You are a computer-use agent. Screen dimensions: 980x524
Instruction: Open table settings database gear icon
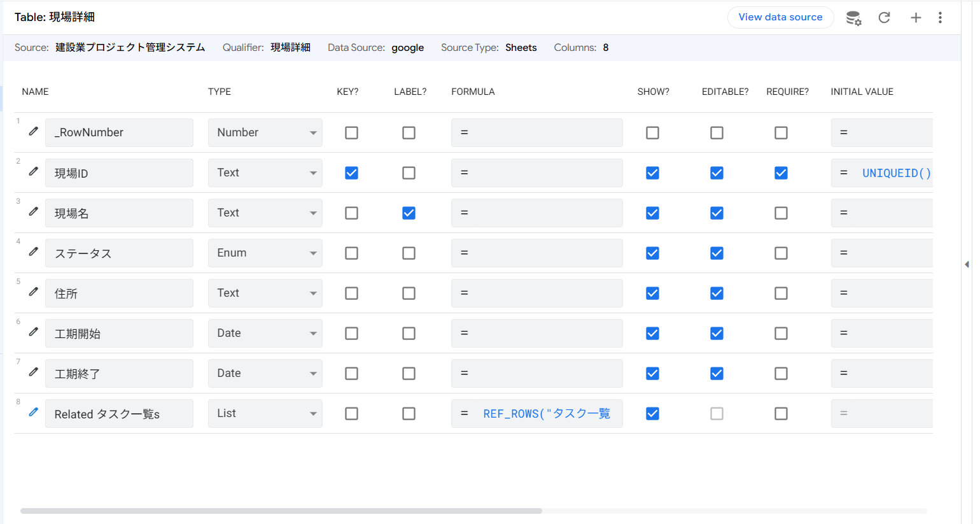853,18
